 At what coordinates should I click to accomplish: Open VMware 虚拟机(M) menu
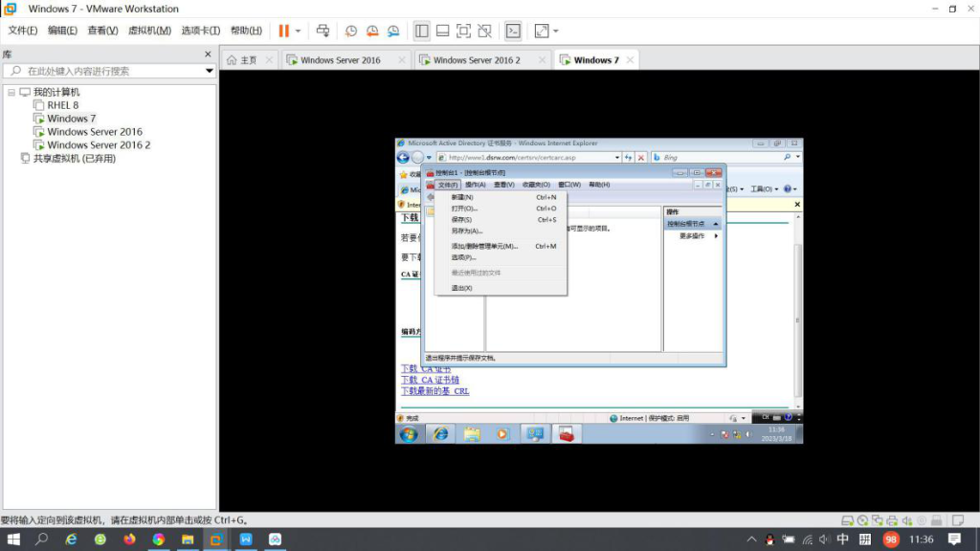pyautogui.click(x=149, y=31)
